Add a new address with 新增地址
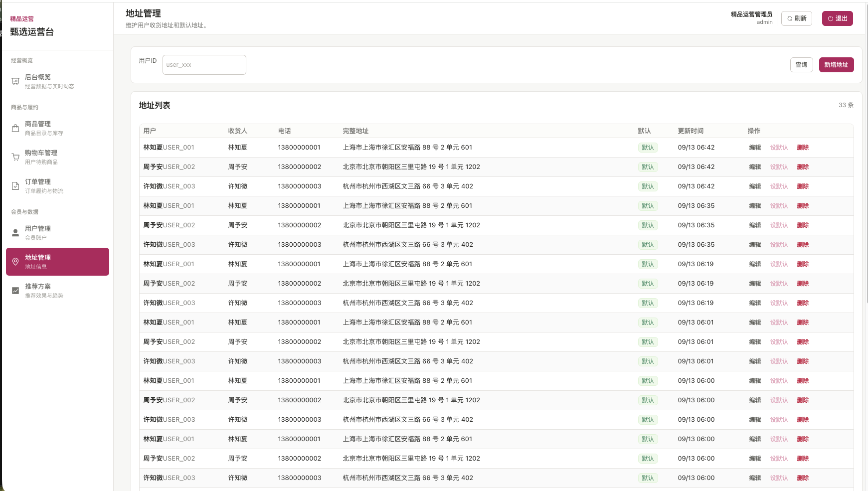 pyautogui.click(x=837, y=65)
